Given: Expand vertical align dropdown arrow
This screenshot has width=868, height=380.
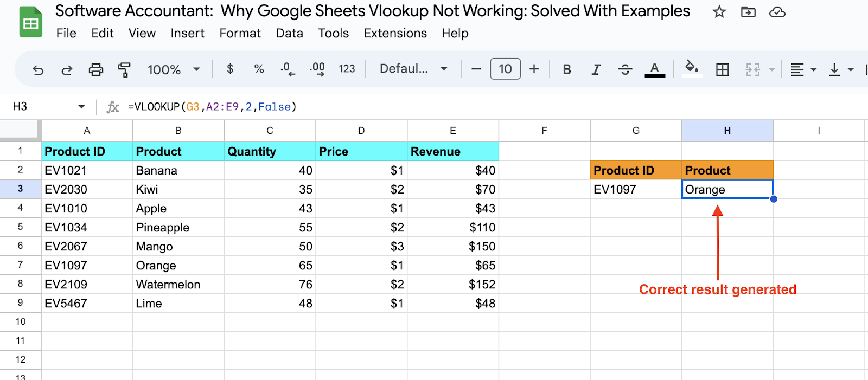Looking at the screenshot, I should tap(851, 69).
